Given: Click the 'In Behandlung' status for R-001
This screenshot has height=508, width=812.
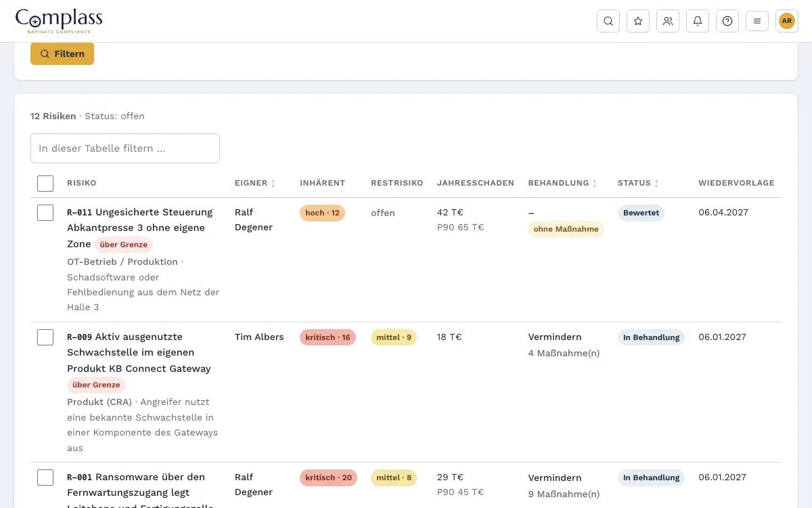Looking at the screenshot, I should click(651, 478).
